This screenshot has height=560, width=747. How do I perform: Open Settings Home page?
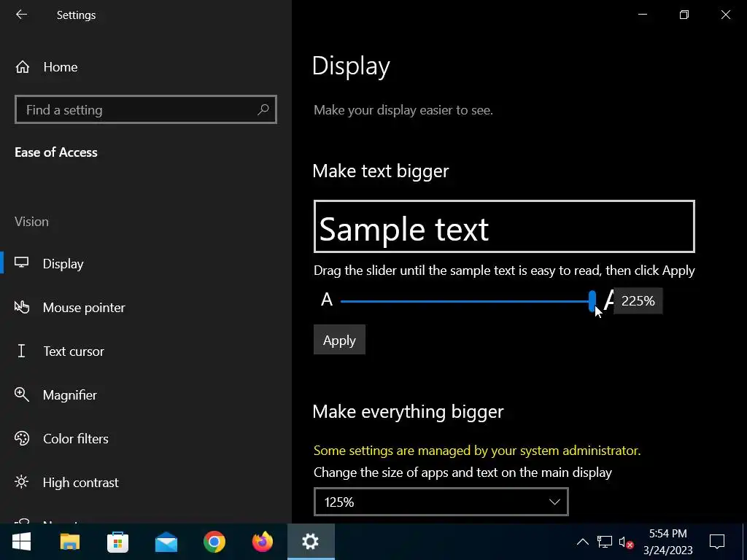60,67
